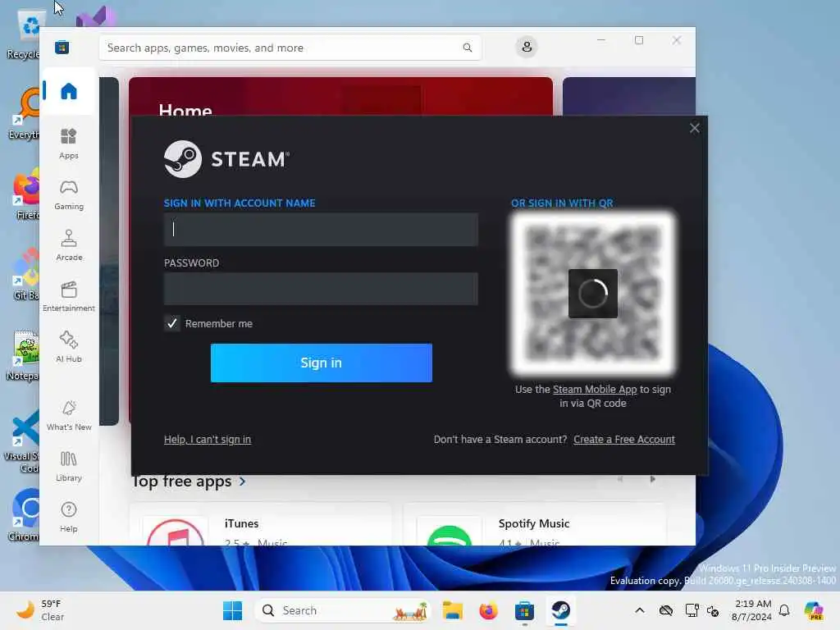The height and width of the screenshot is (630, 840).
Task: Click the blue Sign in button
Action: (322, 363)
